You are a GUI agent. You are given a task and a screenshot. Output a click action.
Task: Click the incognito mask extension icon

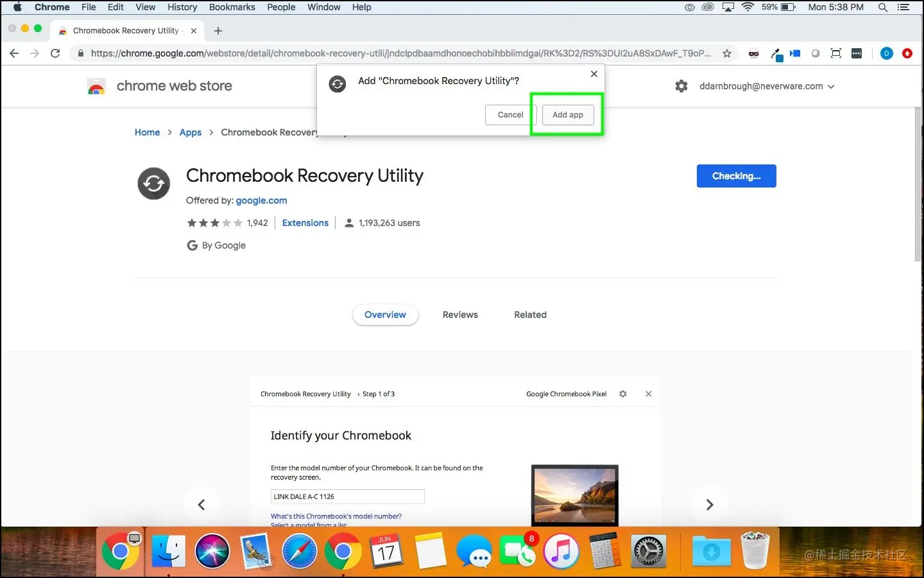coord(754,53)
